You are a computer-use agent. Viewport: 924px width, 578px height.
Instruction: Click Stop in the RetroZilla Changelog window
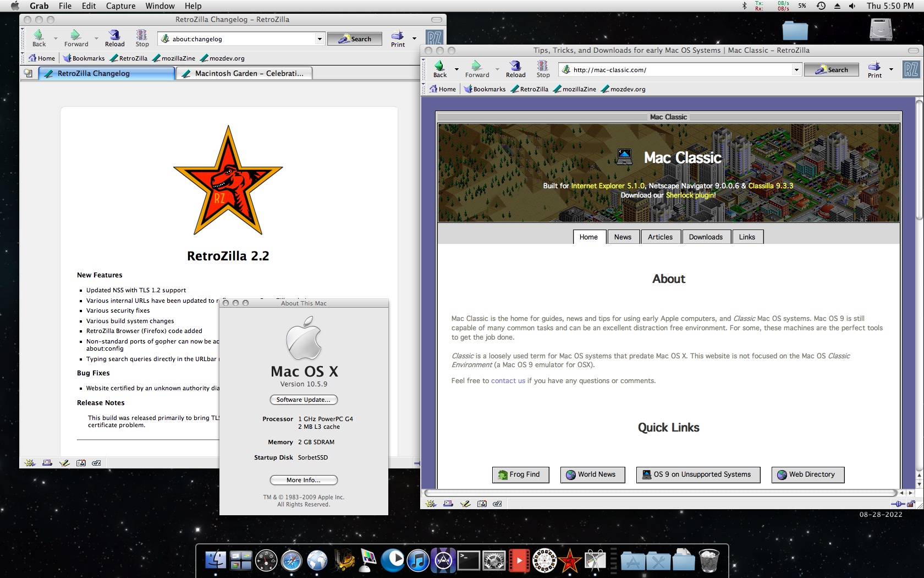coord(142,39)
